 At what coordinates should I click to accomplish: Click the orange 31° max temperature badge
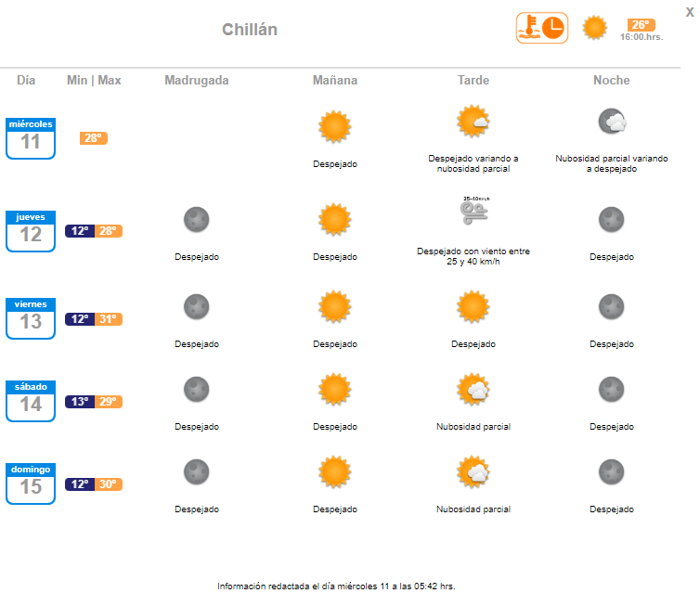point(108,319)
